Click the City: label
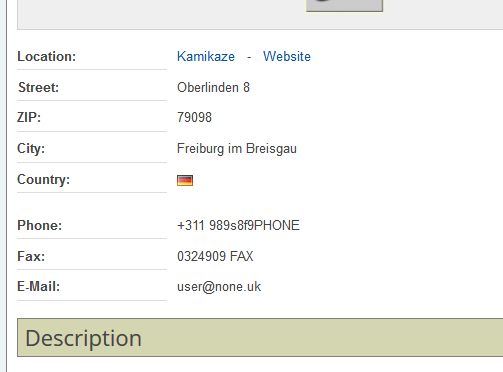Image resolution: width=503 pixels, height=372 pixels. tap(31, 149)
